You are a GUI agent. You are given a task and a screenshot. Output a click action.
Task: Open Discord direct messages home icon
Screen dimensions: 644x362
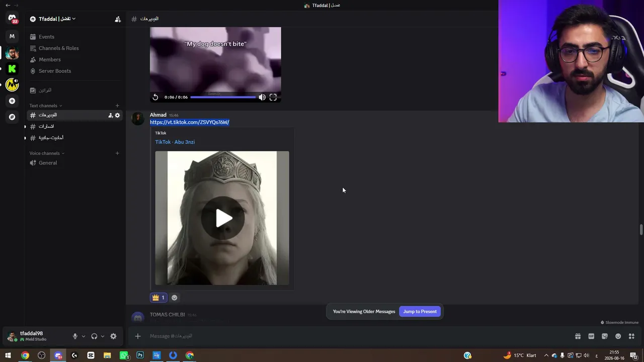[x=12, y=19]
